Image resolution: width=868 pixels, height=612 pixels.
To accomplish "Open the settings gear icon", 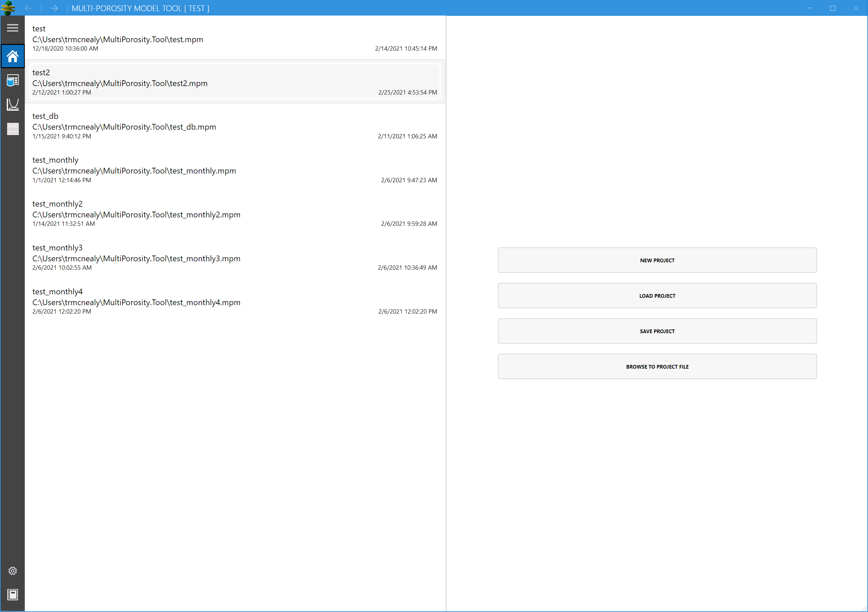I will [12, 570].
